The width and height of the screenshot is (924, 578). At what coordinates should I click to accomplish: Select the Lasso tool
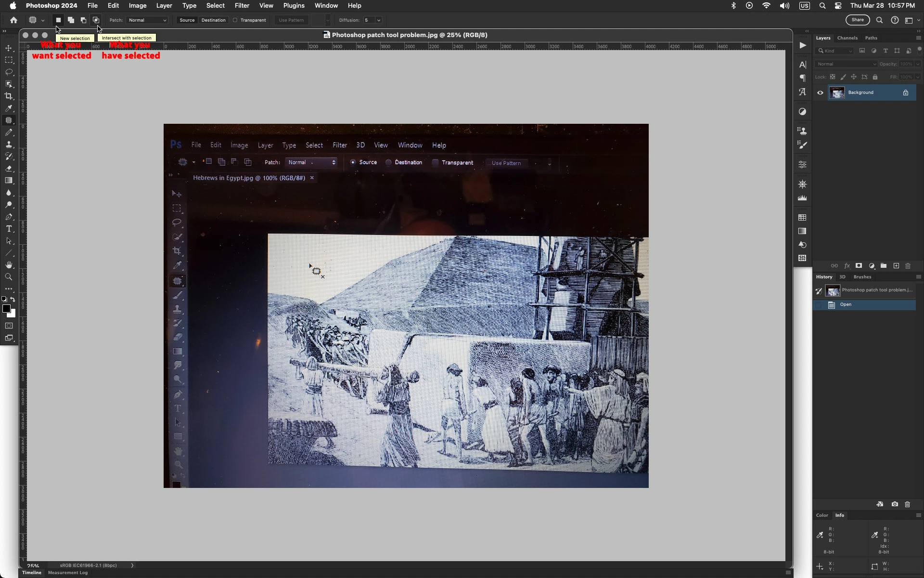(x=9, y=72)
